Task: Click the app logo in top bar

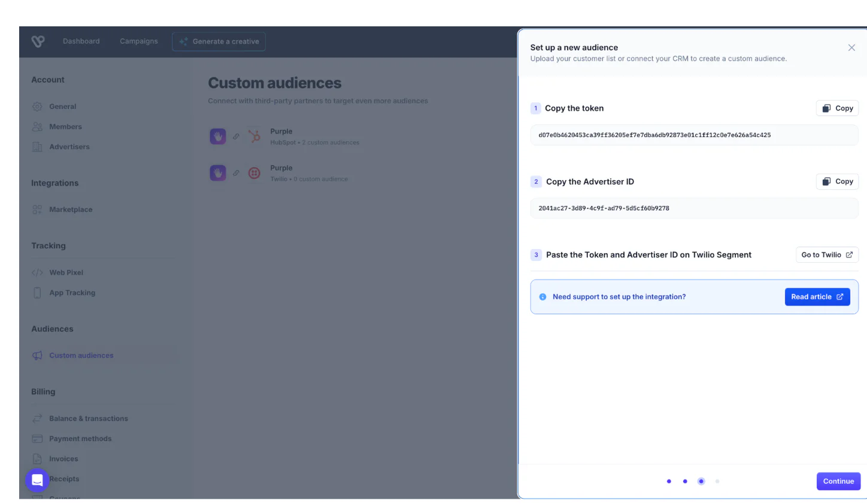Action: 38,41
